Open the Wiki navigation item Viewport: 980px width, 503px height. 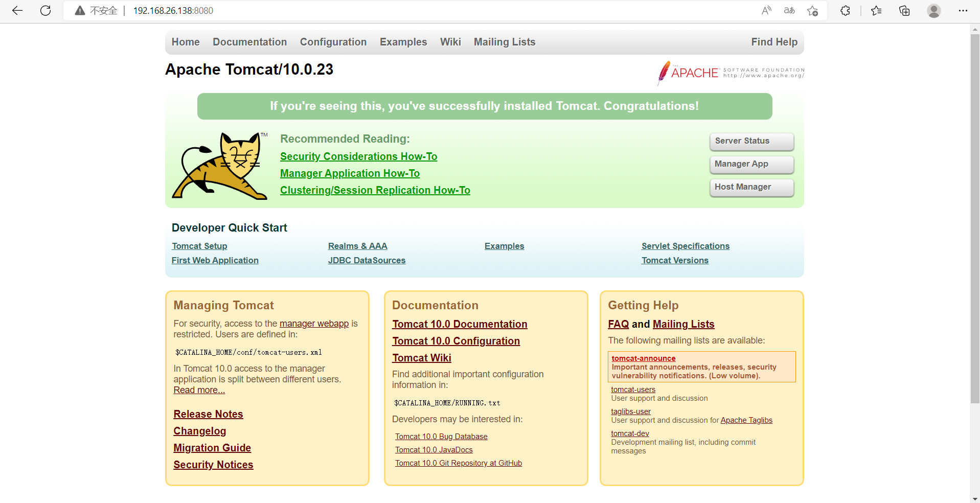point(450,42)
